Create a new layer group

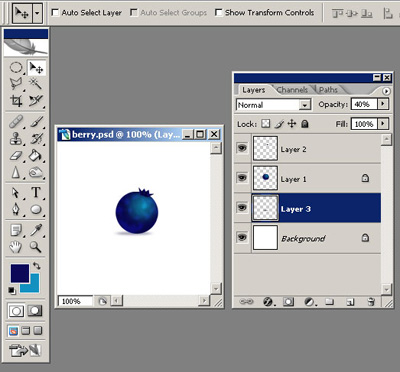pos(330,302)
